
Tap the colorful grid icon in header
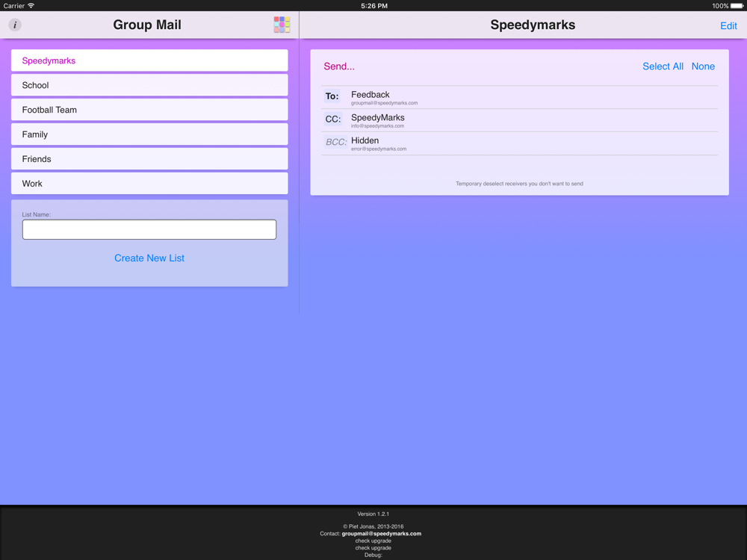282,25
